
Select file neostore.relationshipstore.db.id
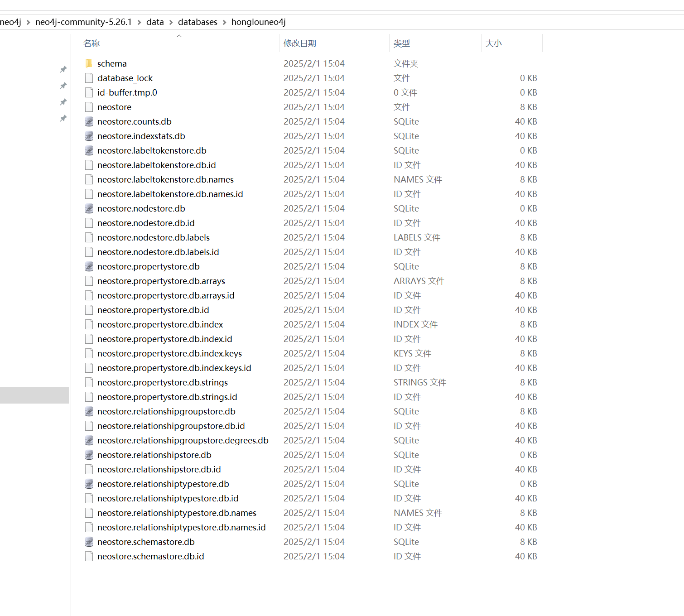159,469
